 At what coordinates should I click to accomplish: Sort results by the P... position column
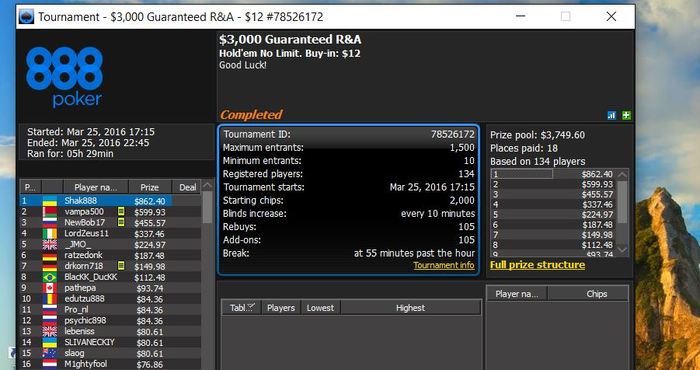point(30,187)
